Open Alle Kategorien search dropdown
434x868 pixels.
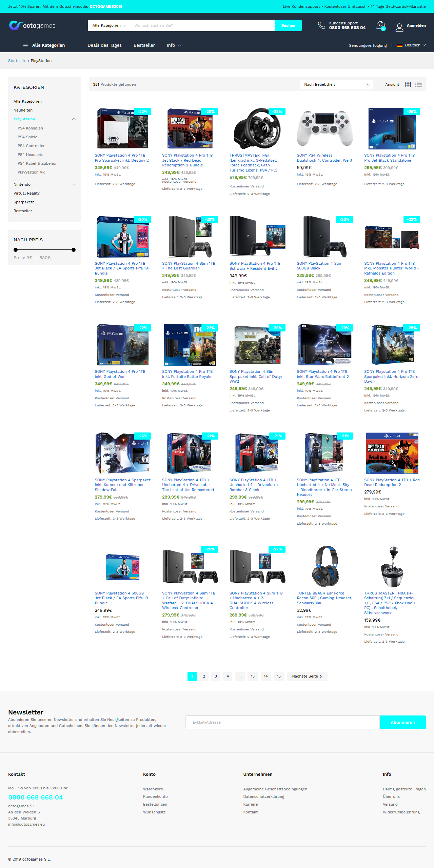[108, 25]
